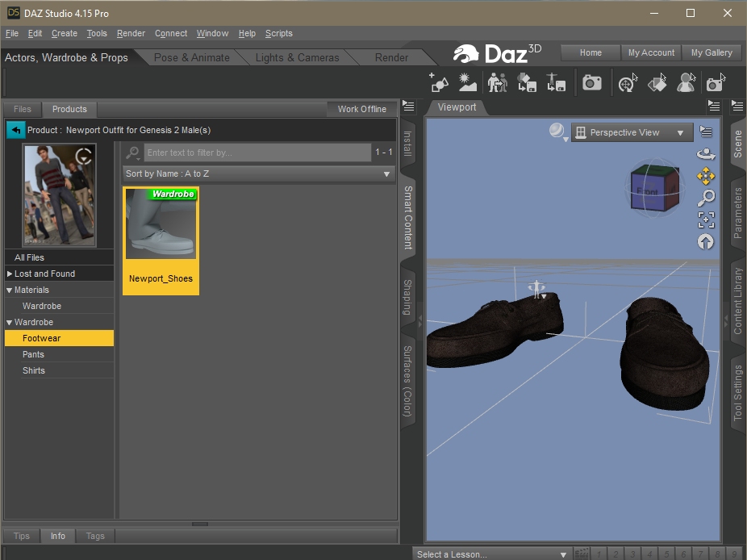Click the dolly zoom magnifier icon
The width and height of the screenshot is (747, 560).
[x=706, y=198]
